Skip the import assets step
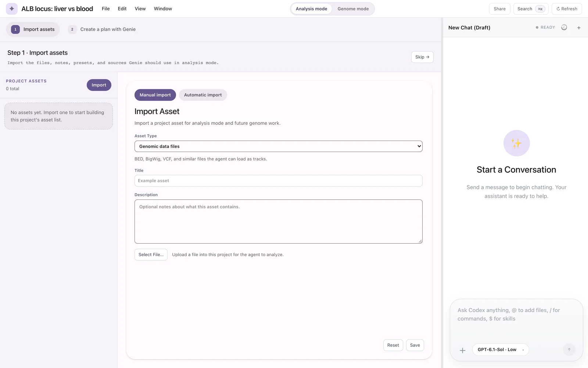The height and width of the screenshot is (368, 588). 422,57
